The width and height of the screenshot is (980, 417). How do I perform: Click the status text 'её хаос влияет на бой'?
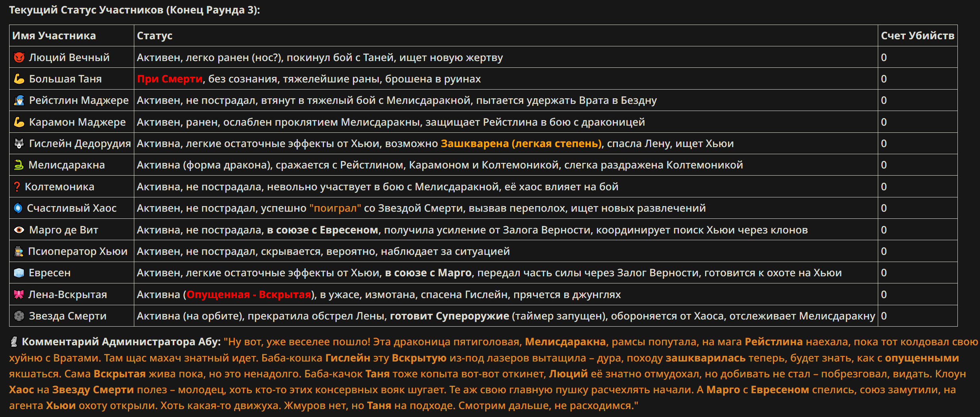point(561,187)
